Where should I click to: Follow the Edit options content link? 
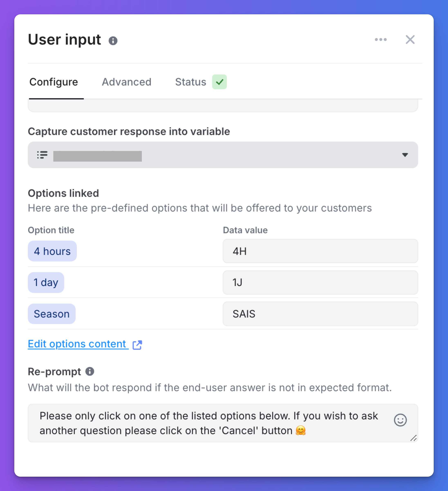pos(77,344)
